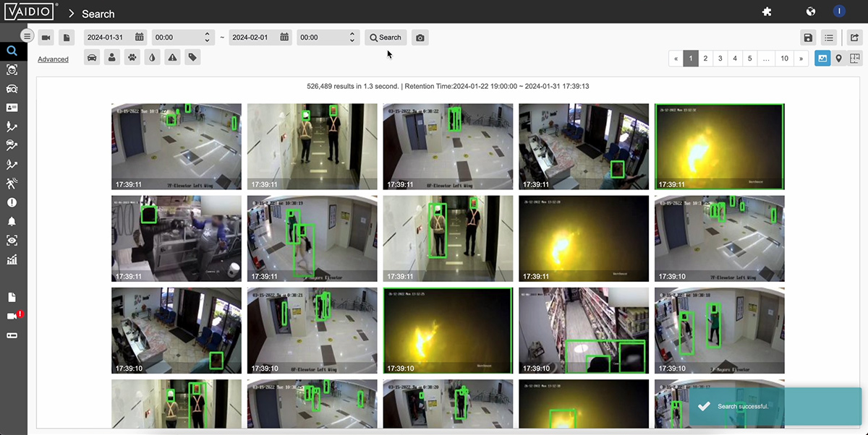The height and width of the screenshot is (435, 868).
Task: Adjust the end time 00:00 stepper arrows
Action: 352,38
